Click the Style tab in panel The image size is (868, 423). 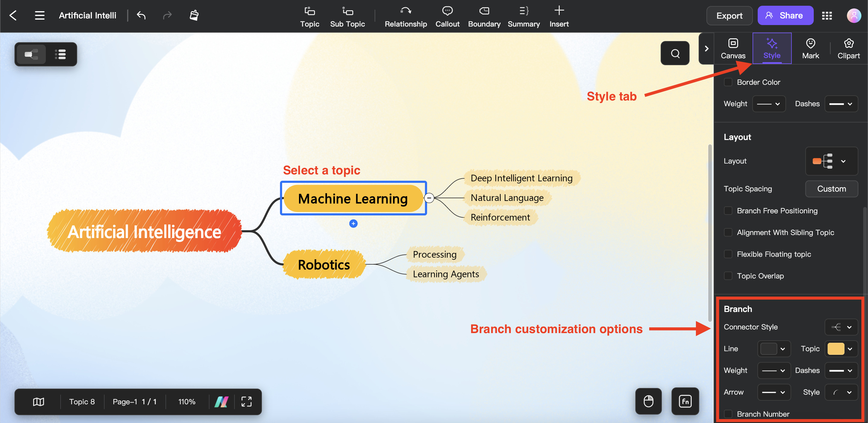772,49
